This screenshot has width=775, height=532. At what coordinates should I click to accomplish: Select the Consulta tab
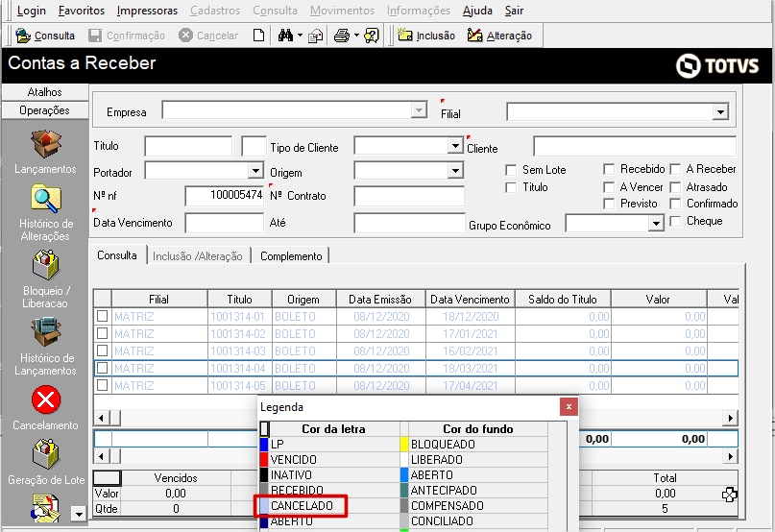117,255
